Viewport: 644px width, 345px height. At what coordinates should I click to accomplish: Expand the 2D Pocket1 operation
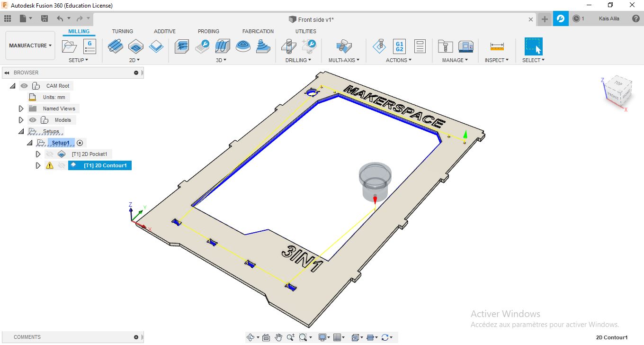coord(38,154)
